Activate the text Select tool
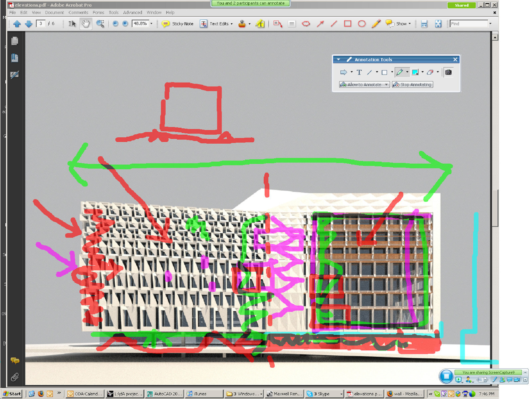 pyautogui.click(x=72, y=24)
